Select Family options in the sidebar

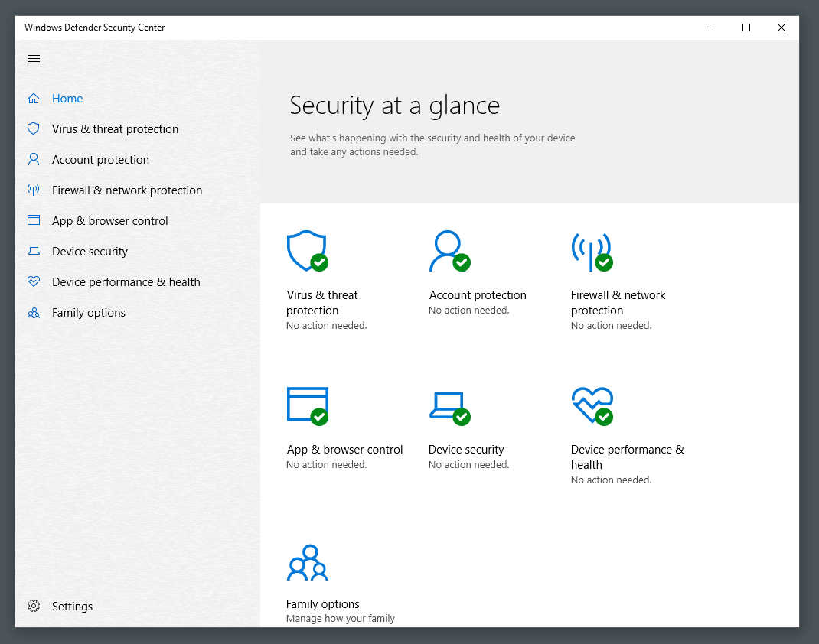(89, 313)
